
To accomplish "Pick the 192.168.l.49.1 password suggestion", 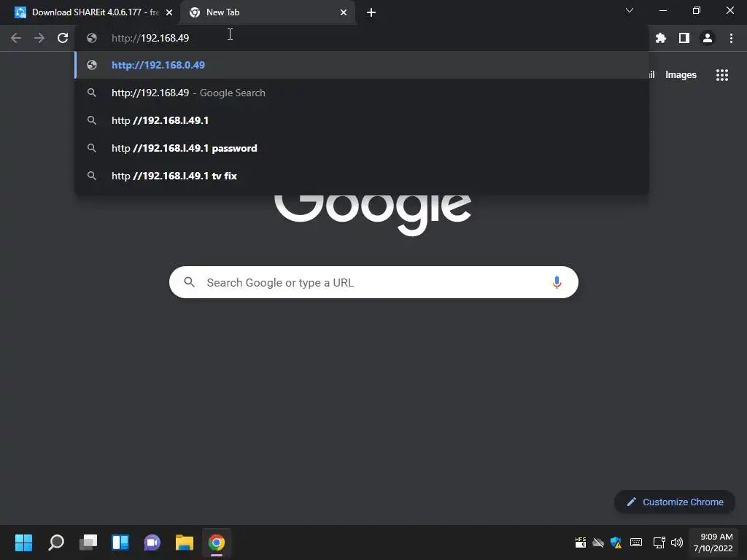I will click(362, 148).
